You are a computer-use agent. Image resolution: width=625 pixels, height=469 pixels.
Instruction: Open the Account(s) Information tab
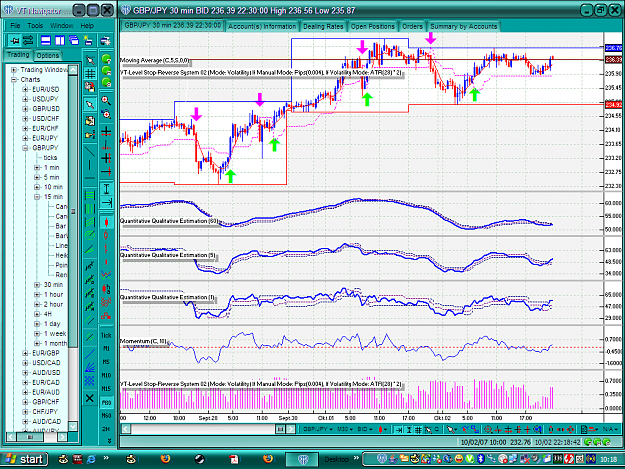262,26
